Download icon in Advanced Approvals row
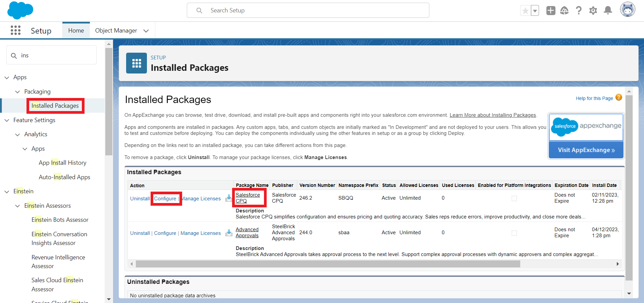 click(x=229, y=233)
